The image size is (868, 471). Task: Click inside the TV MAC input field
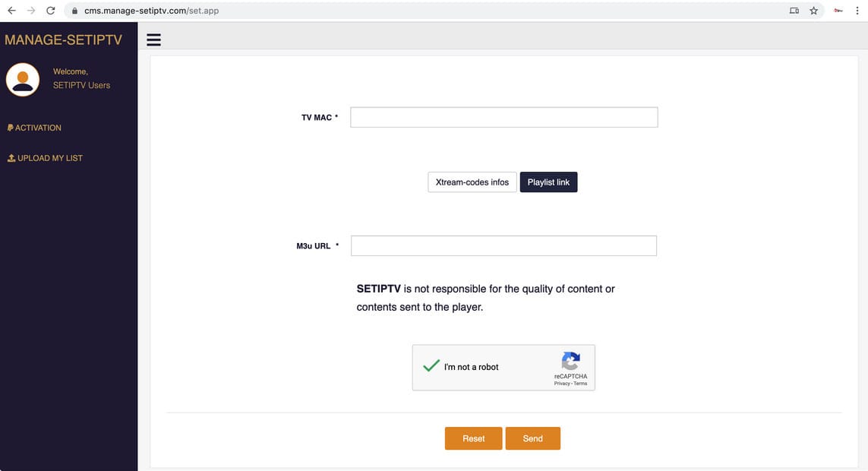click(x=503, y=116)
